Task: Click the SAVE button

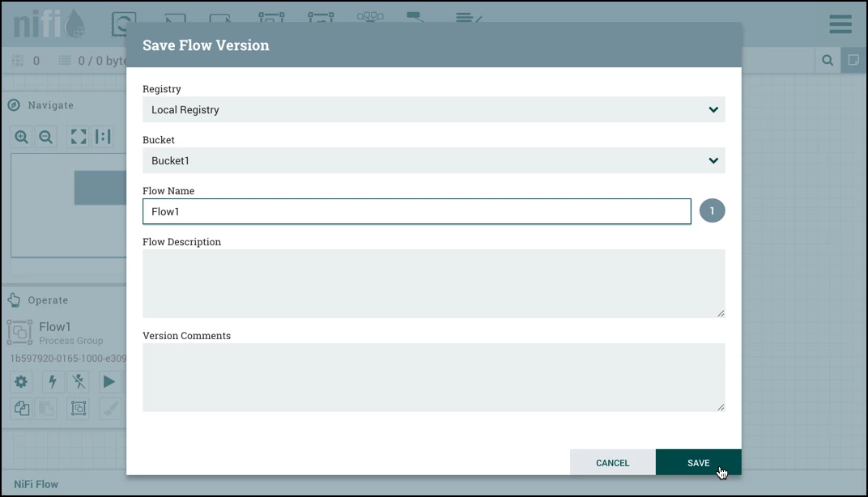Action: coord(699,463)
